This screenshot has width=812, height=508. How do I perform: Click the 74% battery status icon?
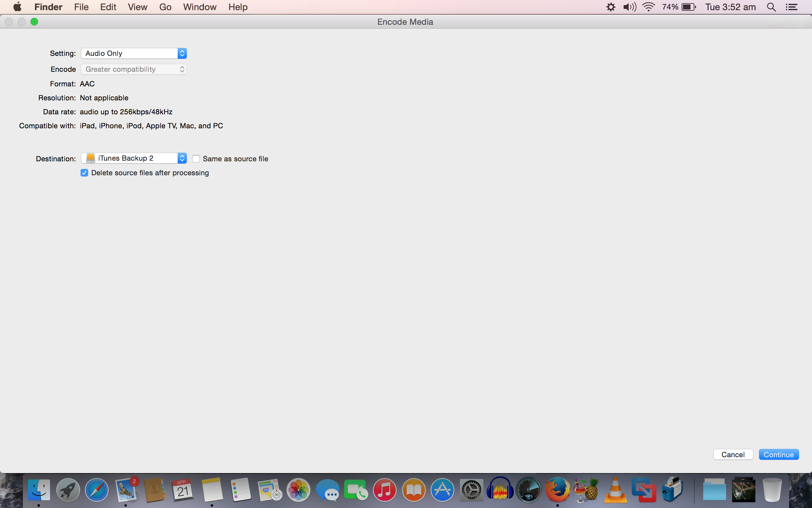click(x=679, y=7)
